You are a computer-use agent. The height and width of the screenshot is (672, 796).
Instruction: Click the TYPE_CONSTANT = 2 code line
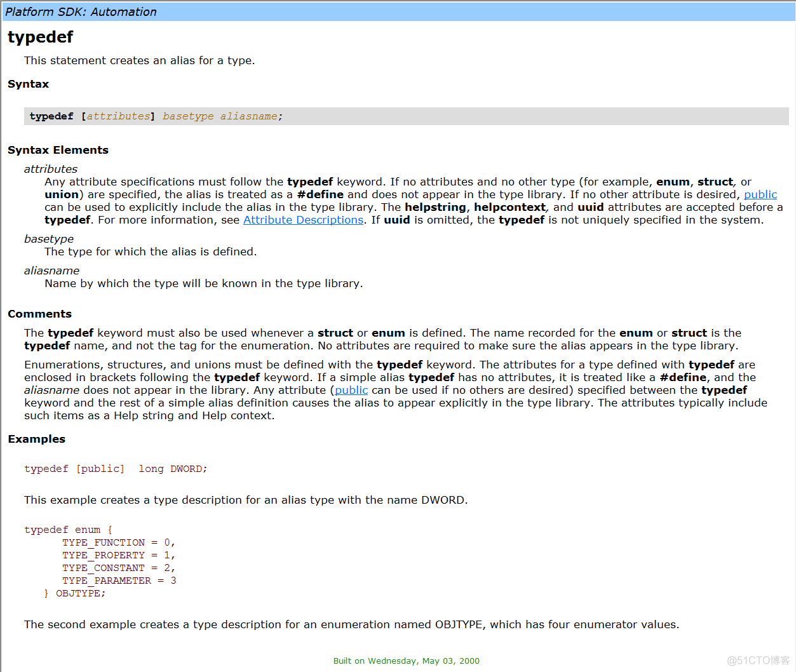(119, 568)
